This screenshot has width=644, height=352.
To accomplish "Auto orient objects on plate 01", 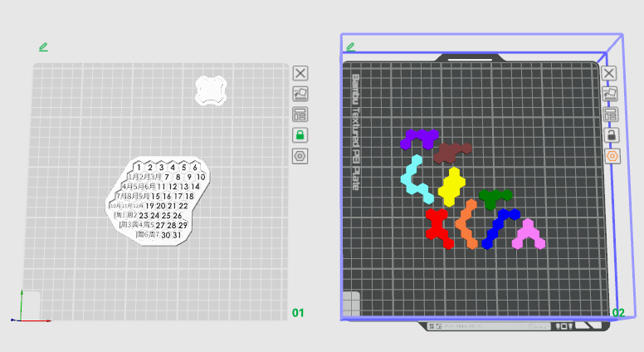I will 300,94.
